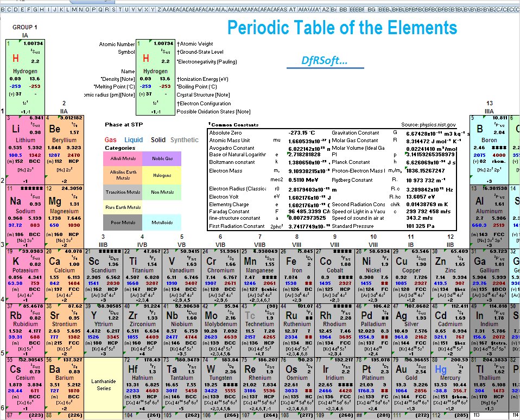Image resolution: width=520 pixels, height=420 pixels.
Task: Pick the Alkaline Earth Metals orange swatch
Action: click(123, 175)
